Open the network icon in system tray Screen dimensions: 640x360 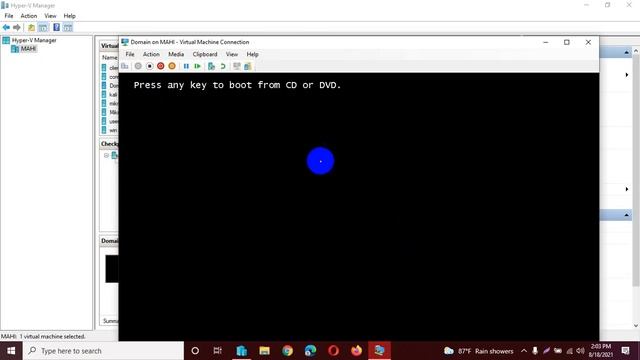569,351
